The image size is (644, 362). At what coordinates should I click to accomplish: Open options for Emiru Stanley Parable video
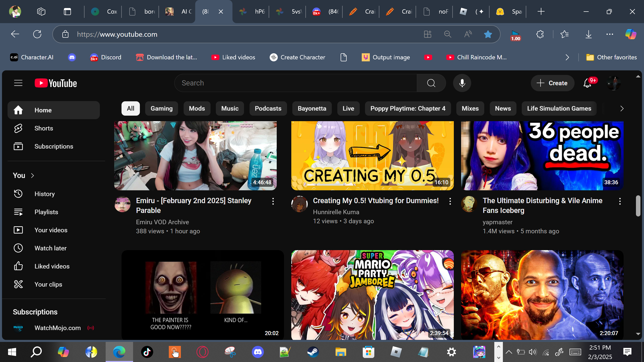(273, 201)
